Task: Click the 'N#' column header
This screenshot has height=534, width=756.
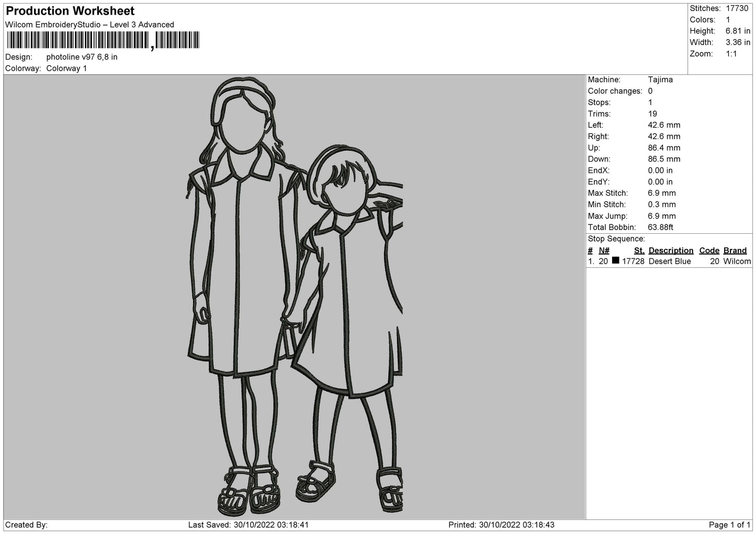Action: [x=604, y=251]
